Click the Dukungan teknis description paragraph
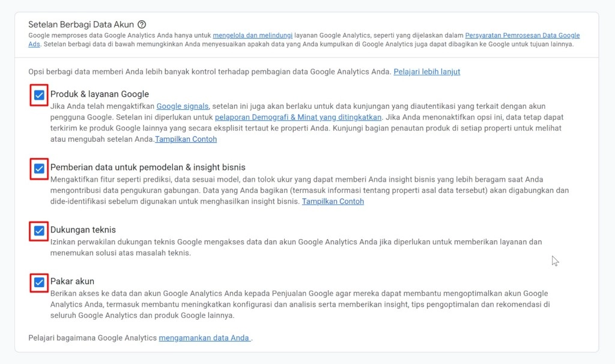Screen dimensions: 615x364 pyautogui.click(x=295, y=247)
